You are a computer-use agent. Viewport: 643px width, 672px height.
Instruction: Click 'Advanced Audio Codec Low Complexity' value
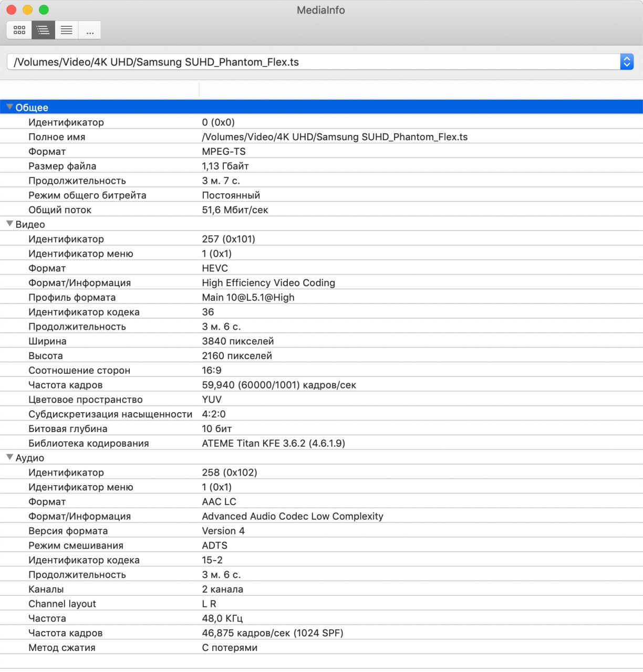[x=293, y=516]
